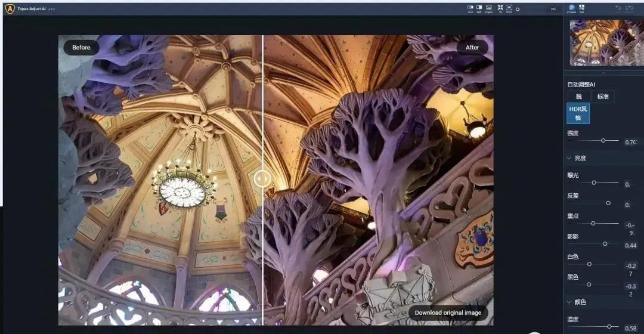Click the Redo arrow icon
Viewport: 644px width, 334px height.
pos(629,8)
